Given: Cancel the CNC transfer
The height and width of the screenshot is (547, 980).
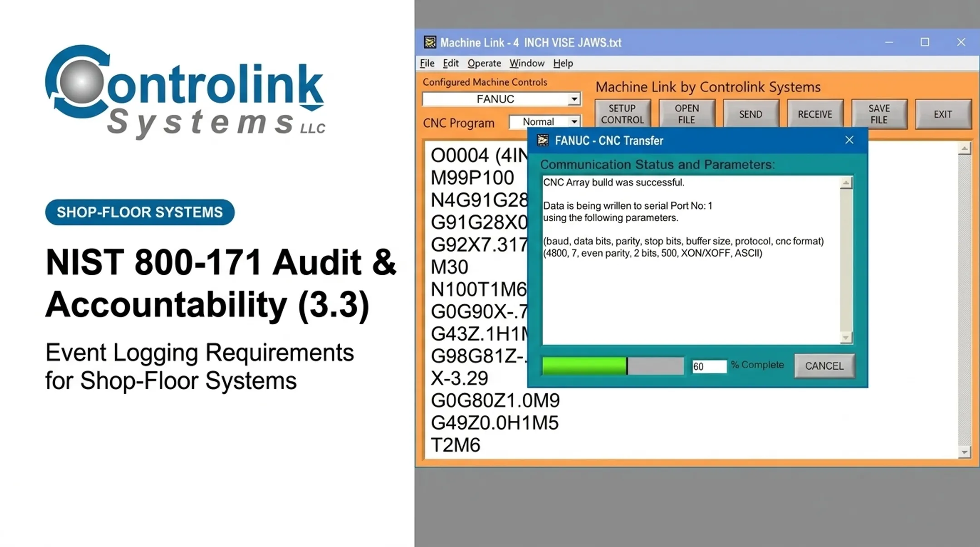Looking at the screenshot, I should pos(824,366).
